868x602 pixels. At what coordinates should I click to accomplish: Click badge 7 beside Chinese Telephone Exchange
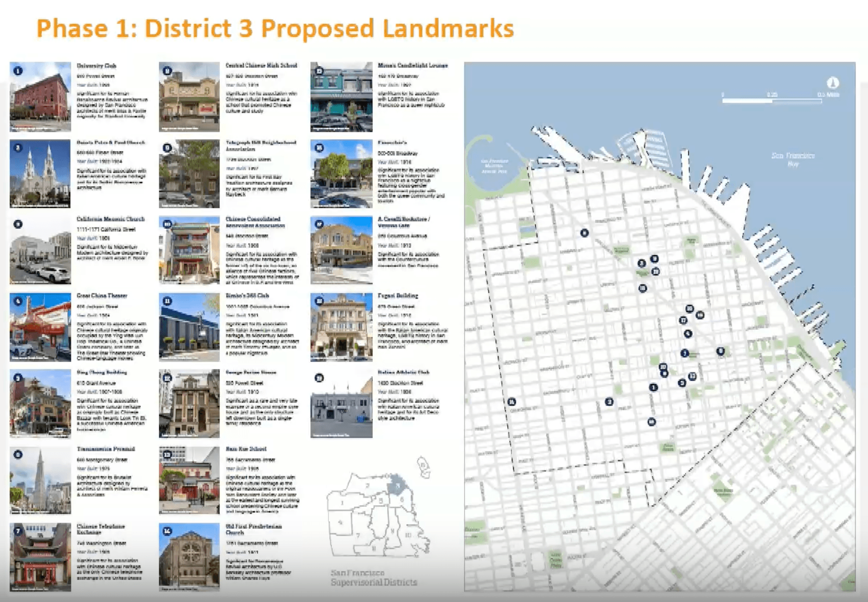click(x=18, y=529)
